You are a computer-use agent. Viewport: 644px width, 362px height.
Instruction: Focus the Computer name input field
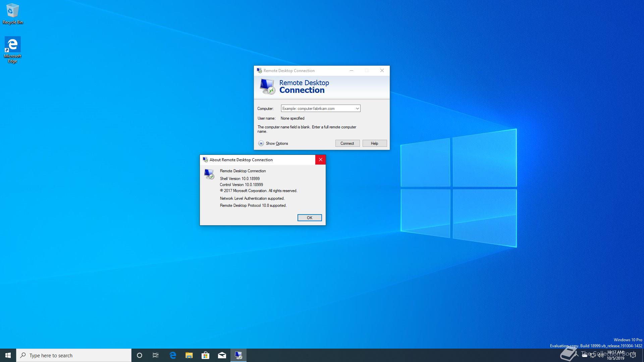point(318,109)
